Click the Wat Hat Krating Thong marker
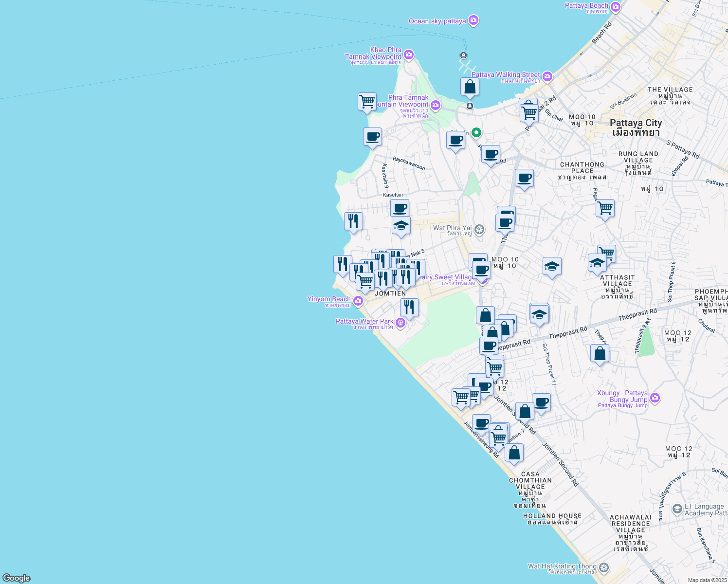The height and width of the screenshot is (584, 728). (604, 567)
